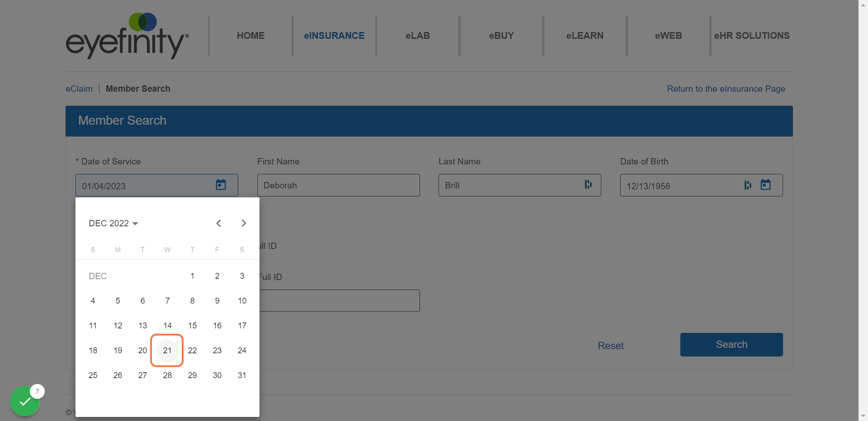Click the eClaim breadcrumb link
This screenshot has height=421, width=868.
[x=79, y=89]
